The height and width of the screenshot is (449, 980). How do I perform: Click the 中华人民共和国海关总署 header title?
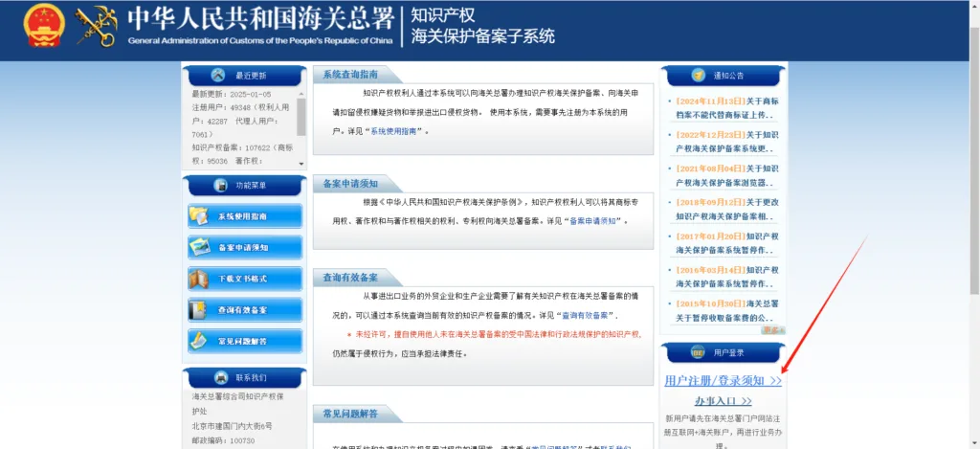coord(260,20)
